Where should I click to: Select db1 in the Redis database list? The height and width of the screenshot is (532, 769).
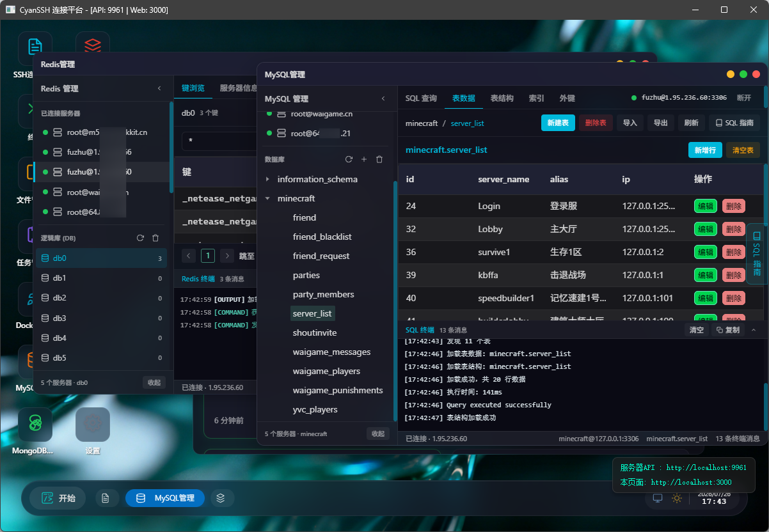point(101,278)
